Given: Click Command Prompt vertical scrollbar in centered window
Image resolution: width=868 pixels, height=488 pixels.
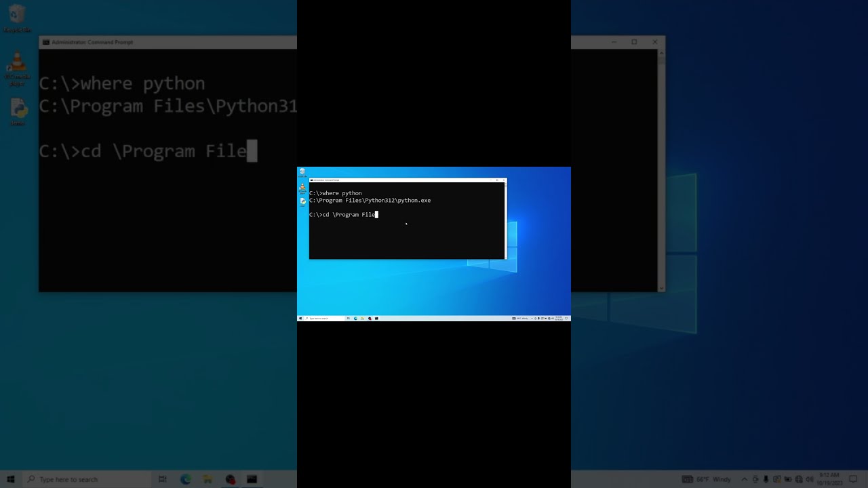Looking at the screenshot, I should click(x=506, y=220).
